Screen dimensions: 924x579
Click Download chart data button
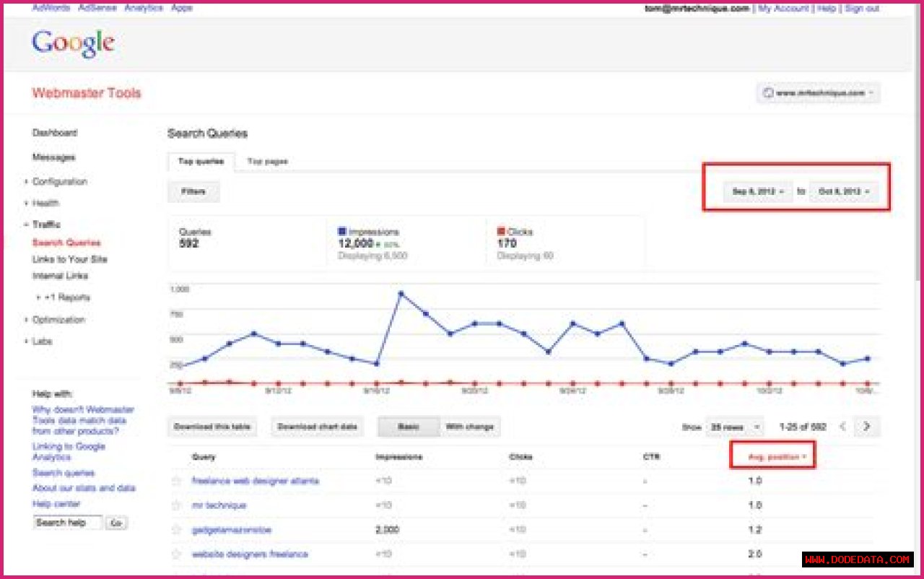coord(317,427)
